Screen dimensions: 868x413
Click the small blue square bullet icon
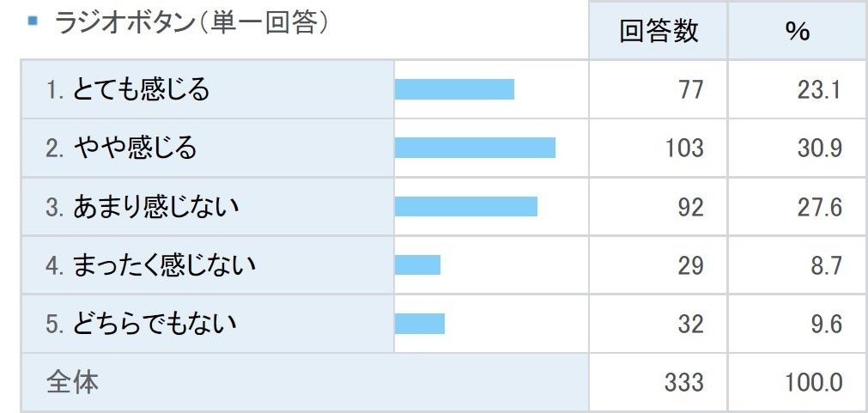[33, 20]
